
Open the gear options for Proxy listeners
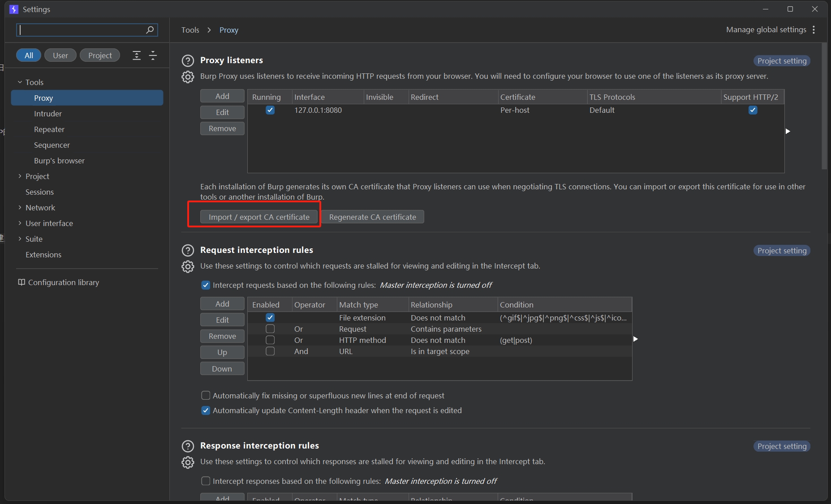(188, 77)
